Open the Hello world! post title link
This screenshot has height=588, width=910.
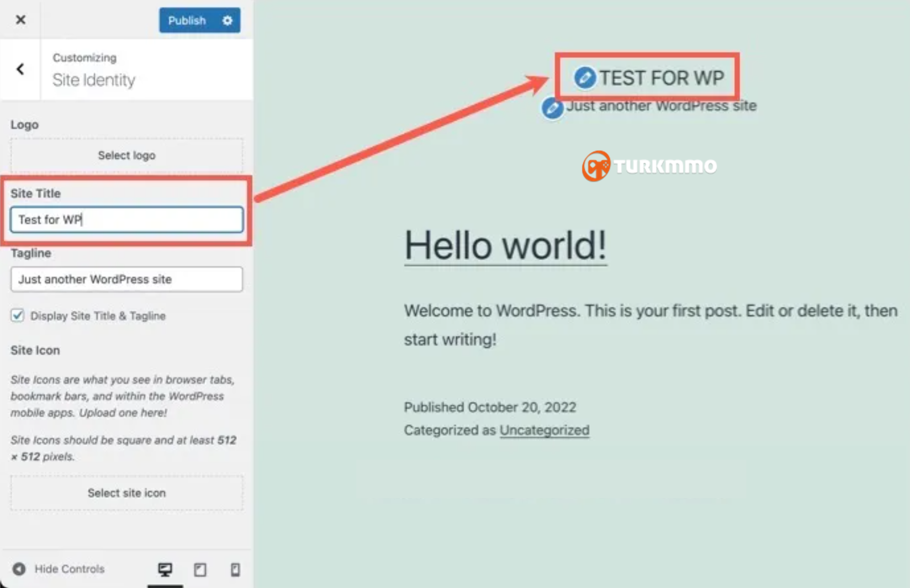[x=505, y=246]
